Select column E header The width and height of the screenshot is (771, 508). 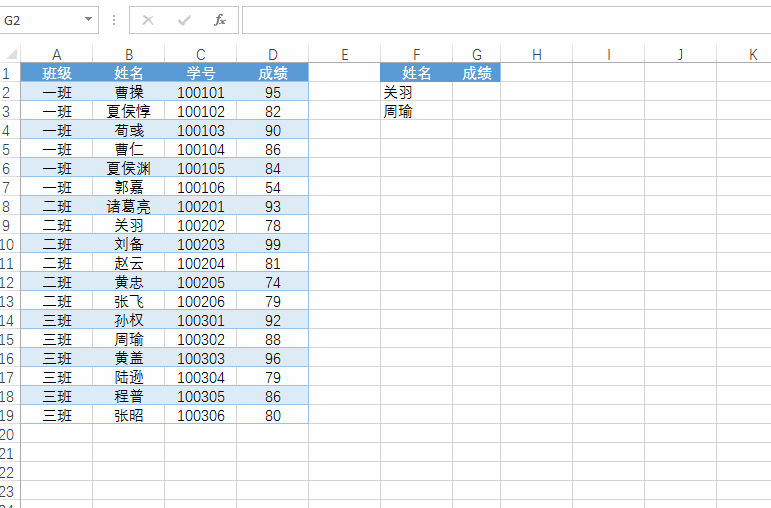point(345,54)
